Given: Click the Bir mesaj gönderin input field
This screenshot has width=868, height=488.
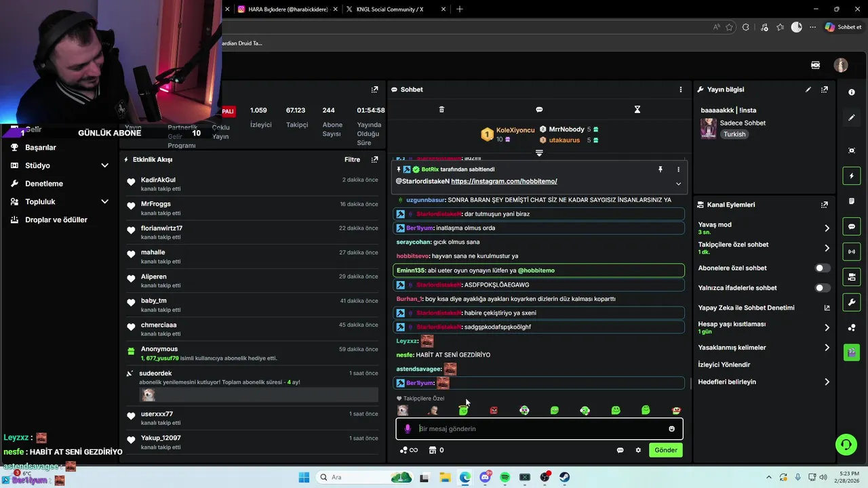Looking at the screenshot, I should [539, 428].
